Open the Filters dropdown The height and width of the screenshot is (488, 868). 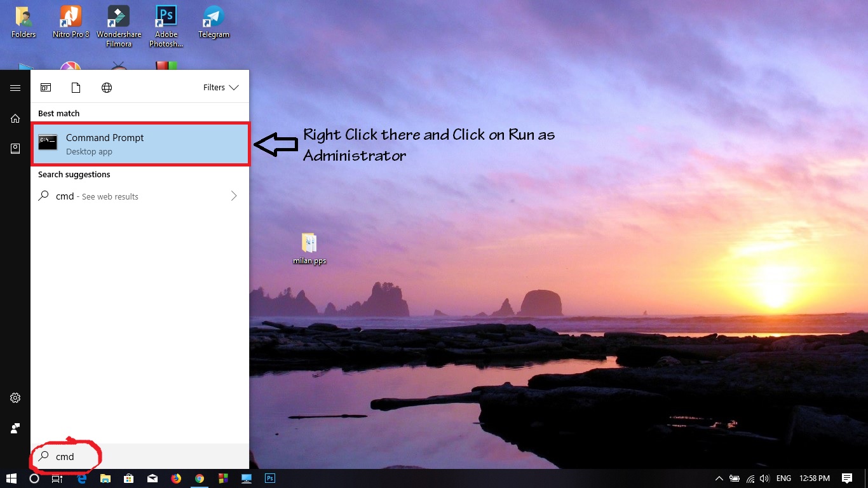pyautogui.click(x=220, y=87)
